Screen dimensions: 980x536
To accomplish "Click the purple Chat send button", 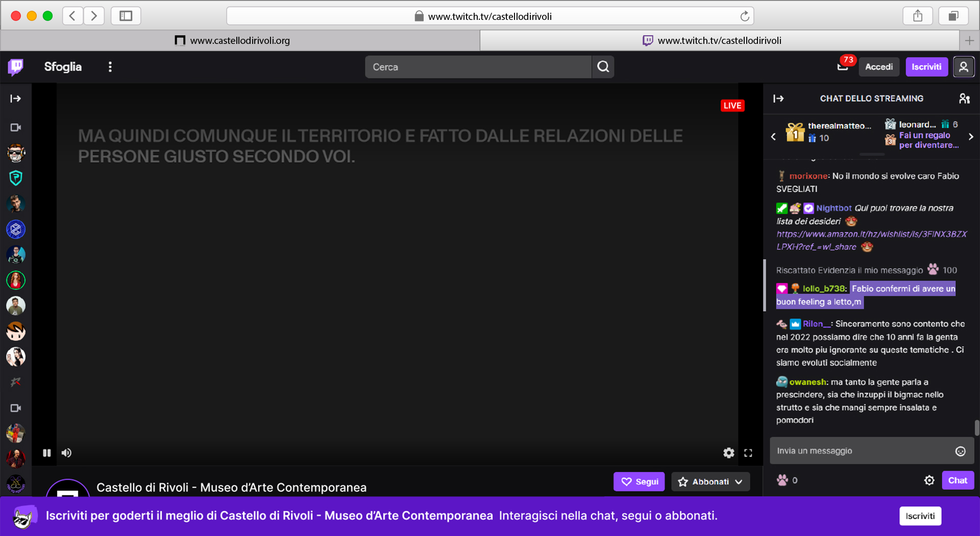I will click(x=958, y=480).
